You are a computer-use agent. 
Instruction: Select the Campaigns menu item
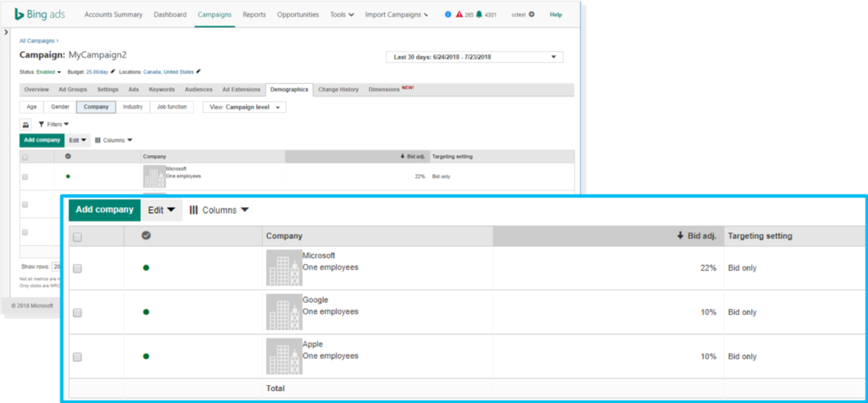point(214,15)
